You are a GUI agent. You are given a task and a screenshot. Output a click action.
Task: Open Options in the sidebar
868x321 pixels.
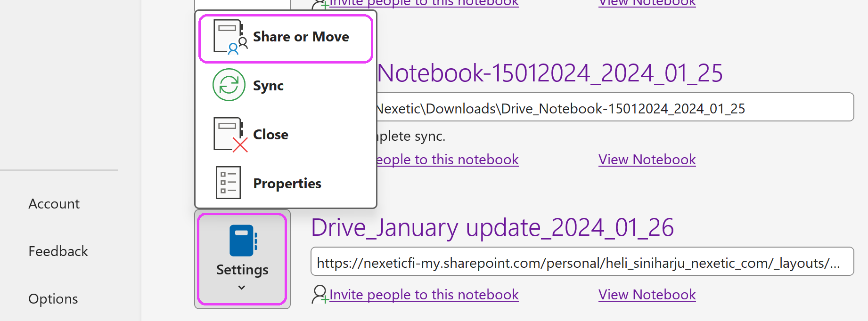coord(53,299)
